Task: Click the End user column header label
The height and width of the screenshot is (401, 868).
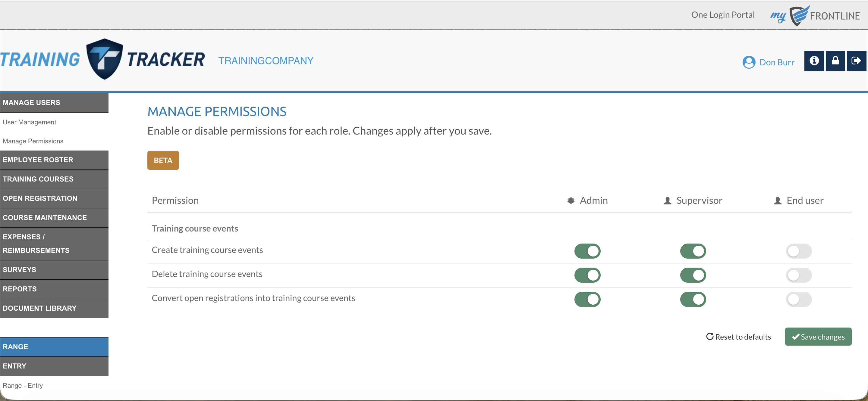Action: point(805,200)
